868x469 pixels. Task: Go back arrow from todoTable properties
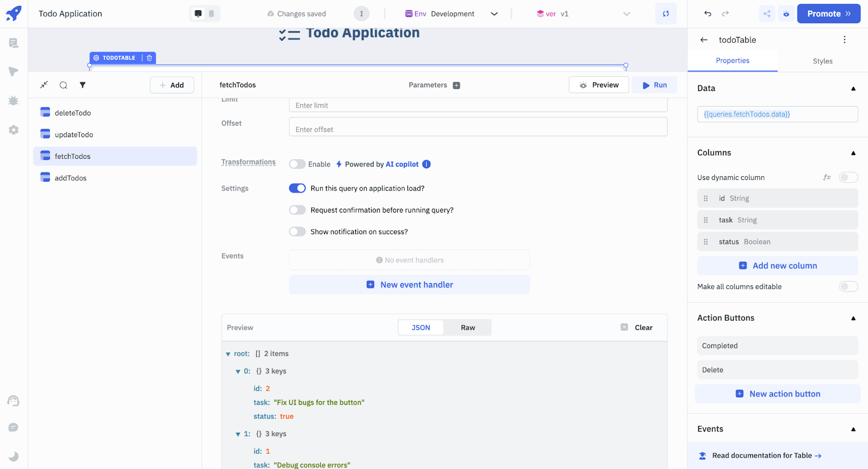(704, 40)
